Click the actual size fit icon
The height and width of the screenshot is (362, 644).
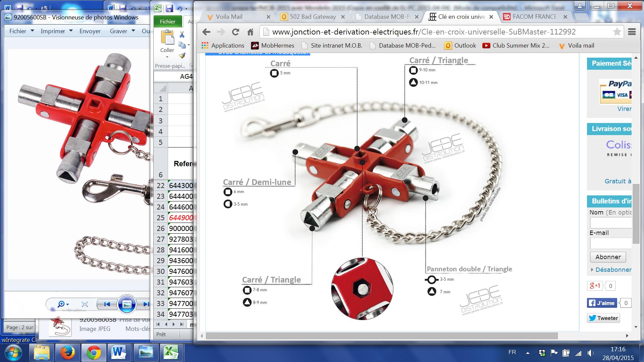[85, 304]
